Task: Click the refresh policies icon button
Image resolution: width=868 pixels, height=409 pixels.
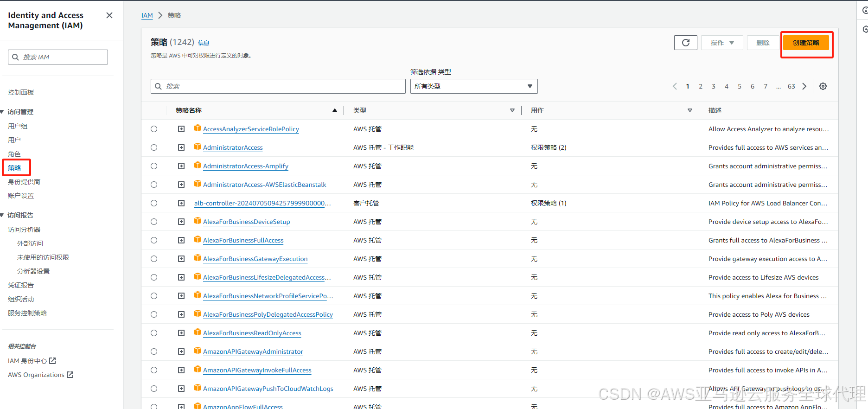Action: tap(685, 43)
